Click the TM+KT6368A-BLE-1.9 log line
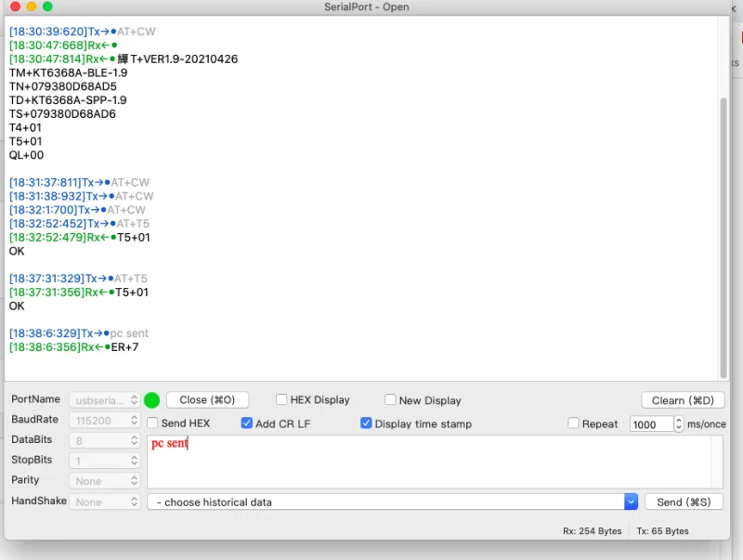Viewport: 743px width, 560px height. [x=68, y=72]
